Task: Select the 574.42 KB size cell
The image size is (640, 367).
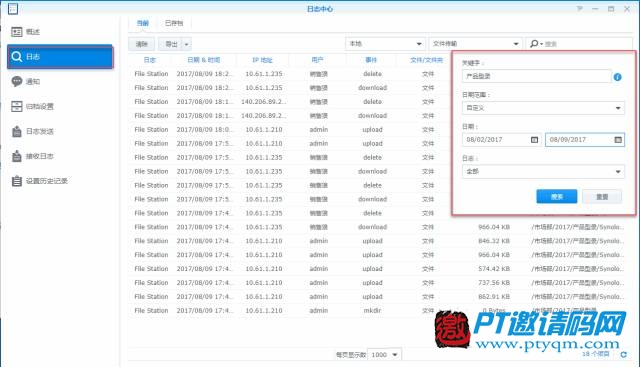Action: tap(494, 269)
